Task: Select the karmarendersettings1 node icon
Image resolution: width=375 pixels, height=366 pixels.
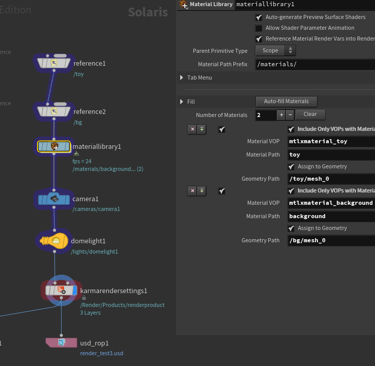Action: click(x=61, y=290)
